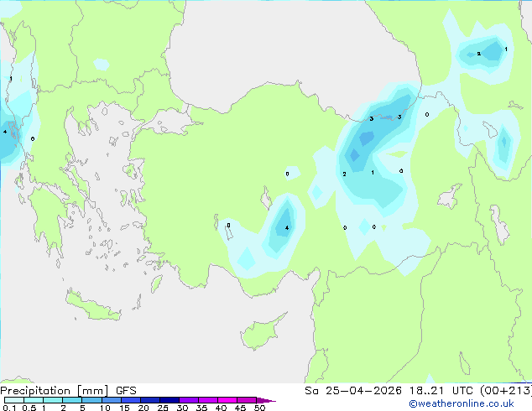Choose the 15–20 mm blue legend swatch
The width and height of the screenshot is (532, 411).
tap(131, 400)
